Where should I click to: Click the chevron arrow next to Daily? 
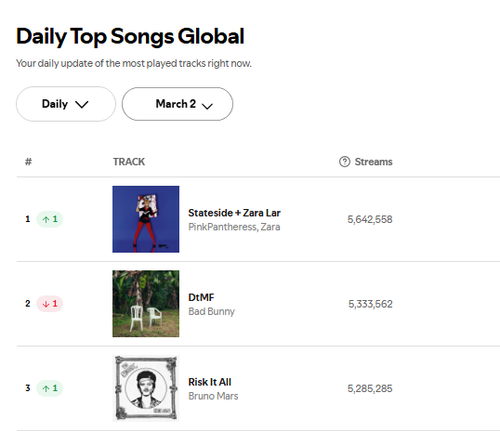coord(82,105)
